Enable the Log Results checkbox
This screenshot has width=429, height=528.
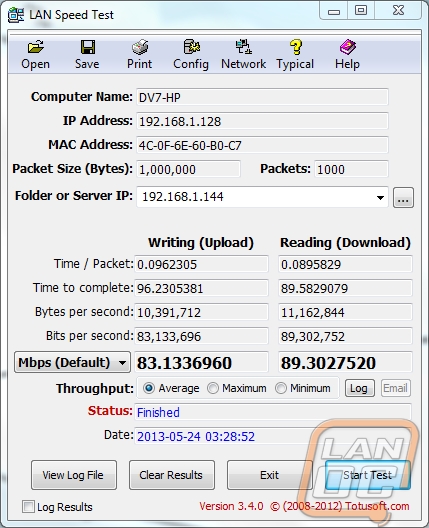pyautogui.click(x=28, y=506)
